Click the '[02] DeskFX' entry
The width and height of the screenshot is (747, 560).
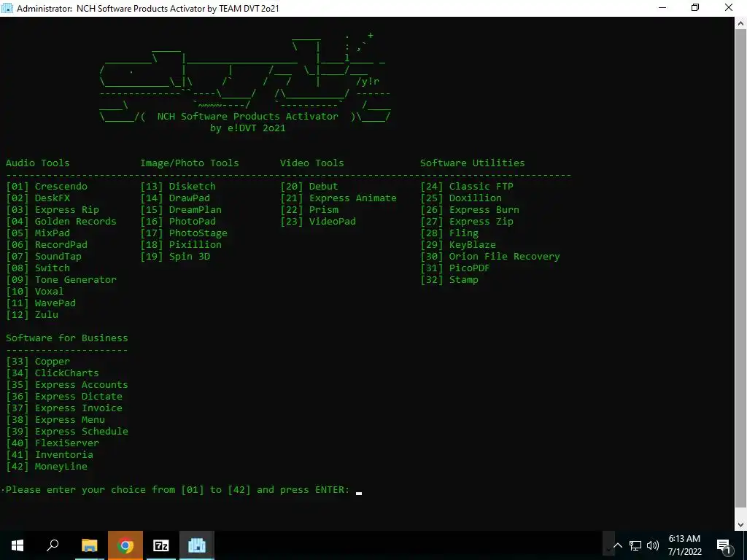point(38,198)
